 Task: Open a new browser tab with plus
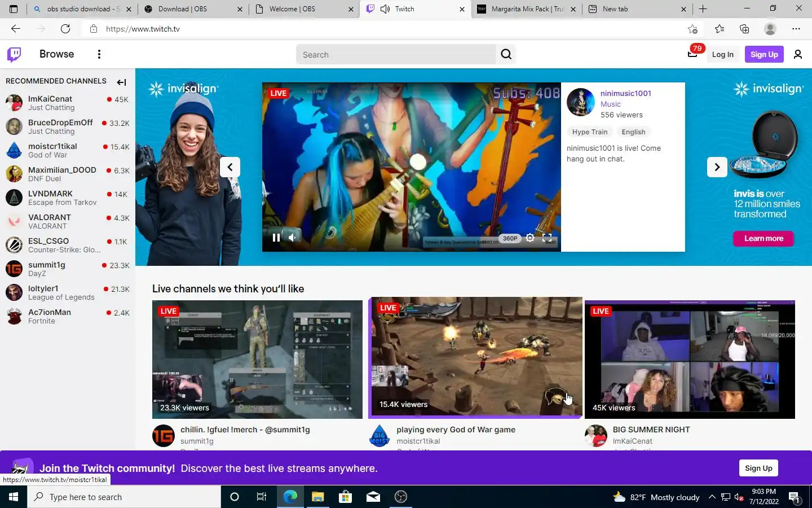click(x=703, y=9)
